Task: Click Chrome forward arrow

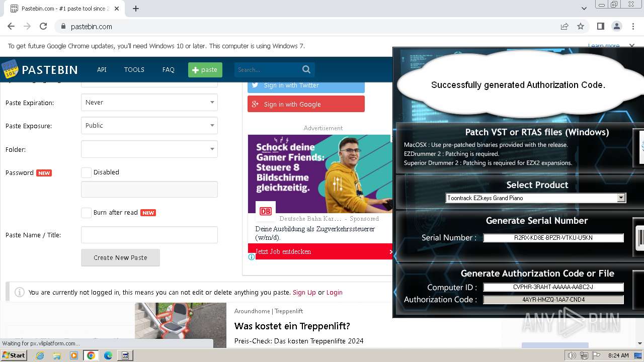Action: pyautogui.click(x=27, y=26)
